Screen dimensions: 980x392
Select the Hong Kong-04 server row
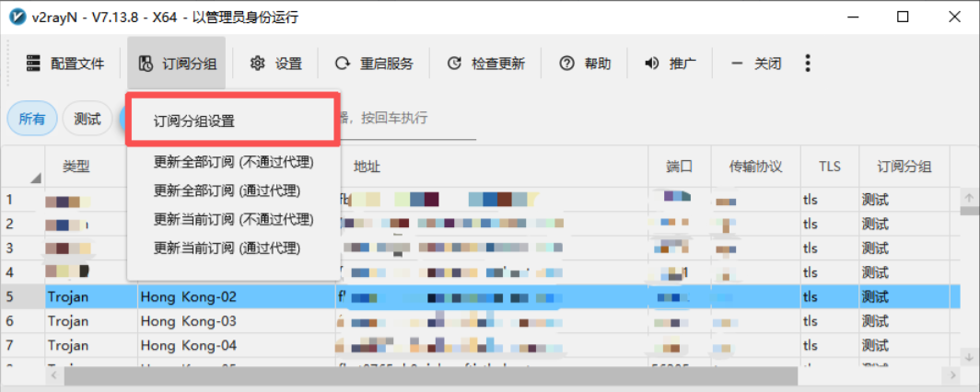(480, 345)
